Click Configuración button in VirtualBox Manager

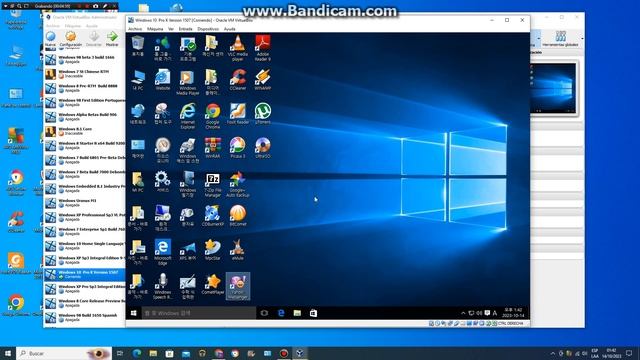pos(71,39)
